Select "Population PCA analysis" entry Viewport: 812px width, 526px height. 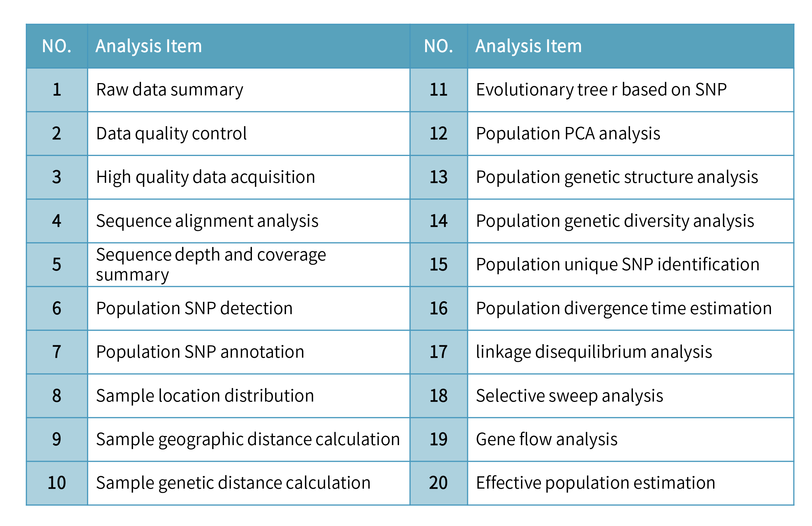coord(568,133)
